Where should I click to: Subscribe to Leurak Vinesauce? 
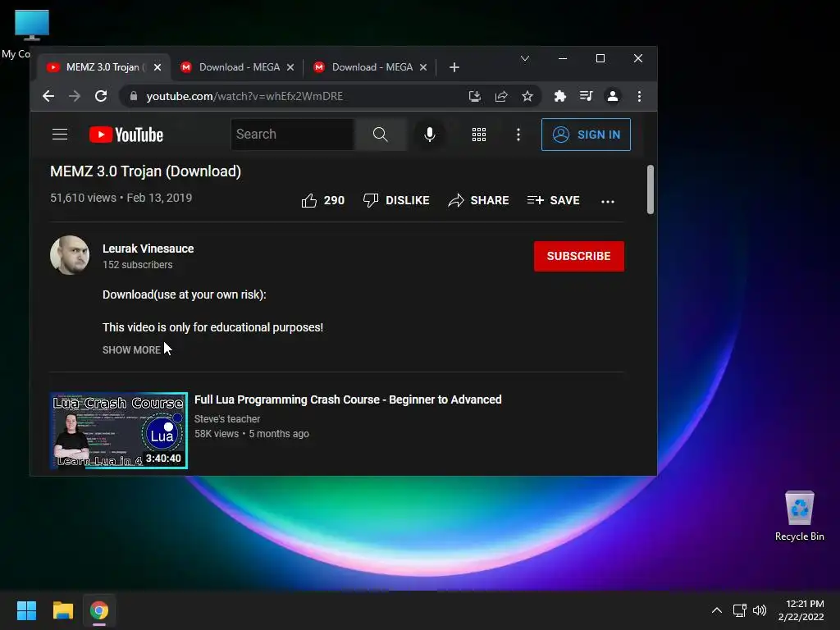[x=578, y=256]
